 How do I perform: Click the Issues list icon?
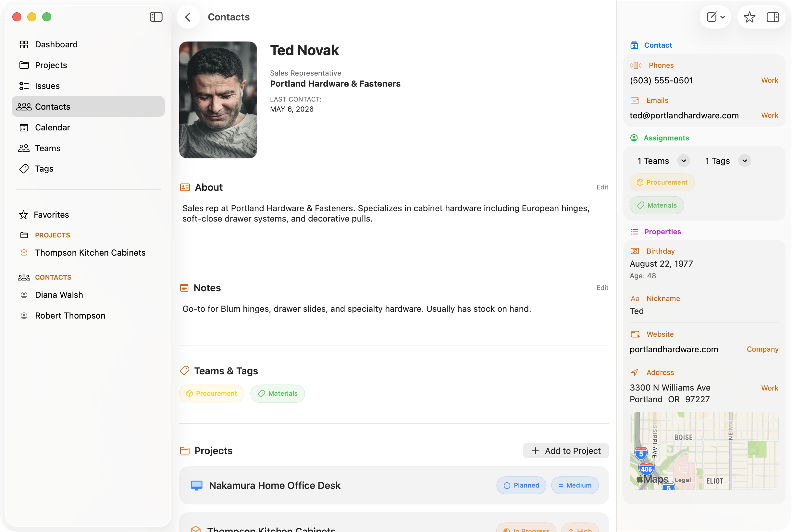(x=24, y=86)
